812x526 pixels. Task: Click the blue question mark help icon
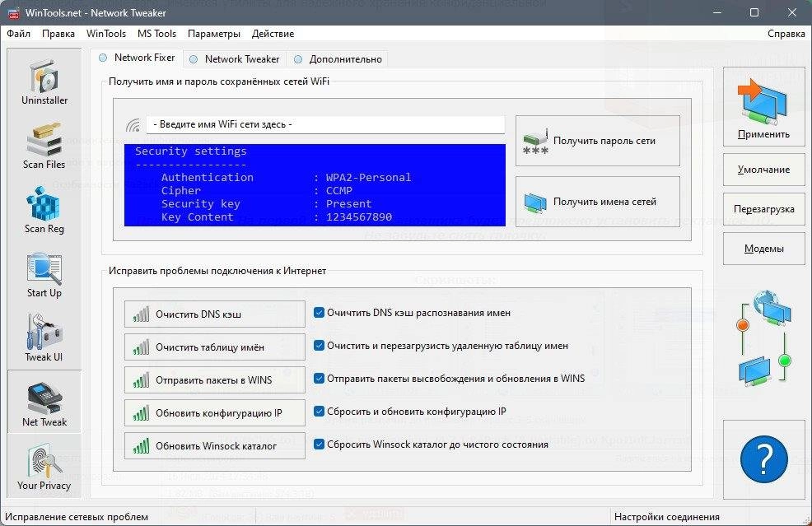764,459
